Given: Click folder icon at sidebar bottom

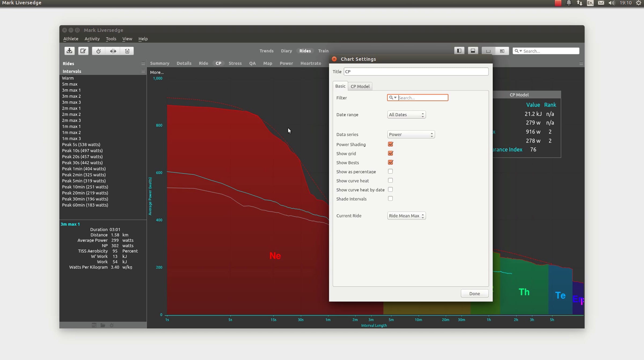Looking at the screenshot, I should click(103, 325).
